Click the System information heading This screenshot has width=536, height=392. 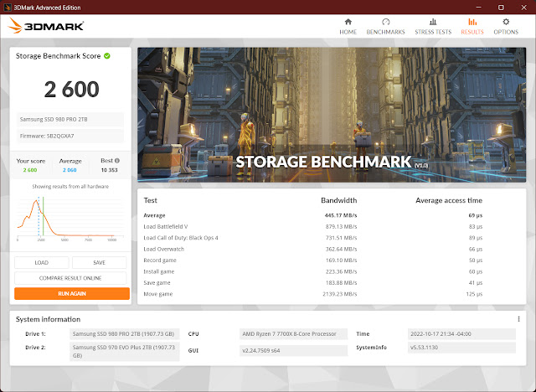point(49,319)
